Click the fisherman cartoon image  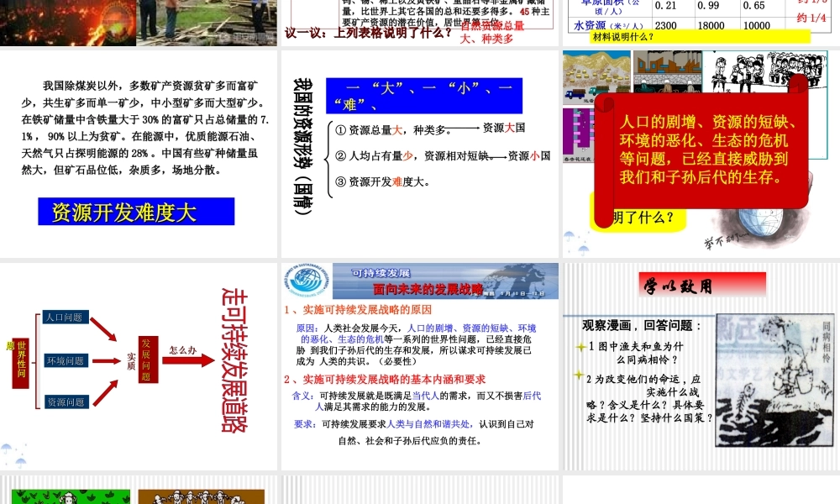[x=774, y=380]
